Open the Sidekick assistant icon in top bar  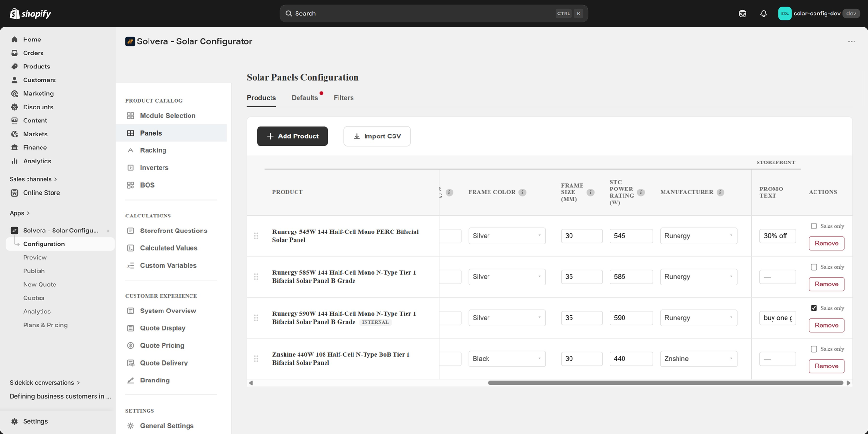coord(743,14)
